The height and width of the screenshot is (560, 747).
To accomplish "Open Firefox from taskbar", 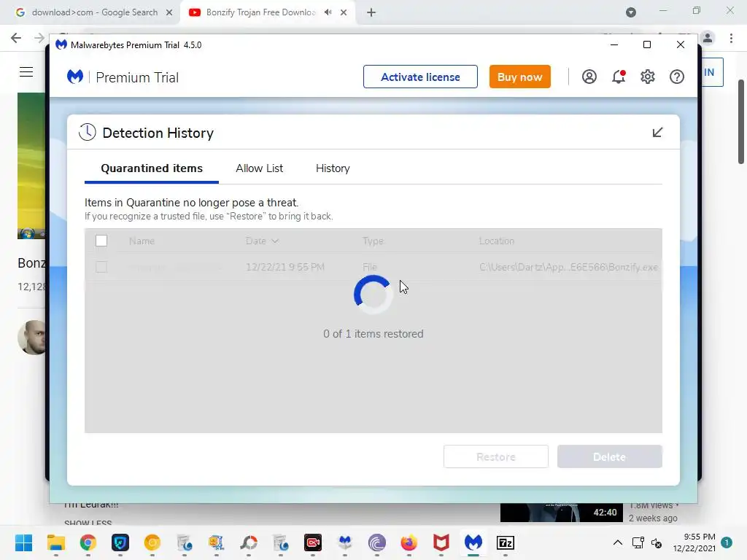I will click(x=409, y=542).
